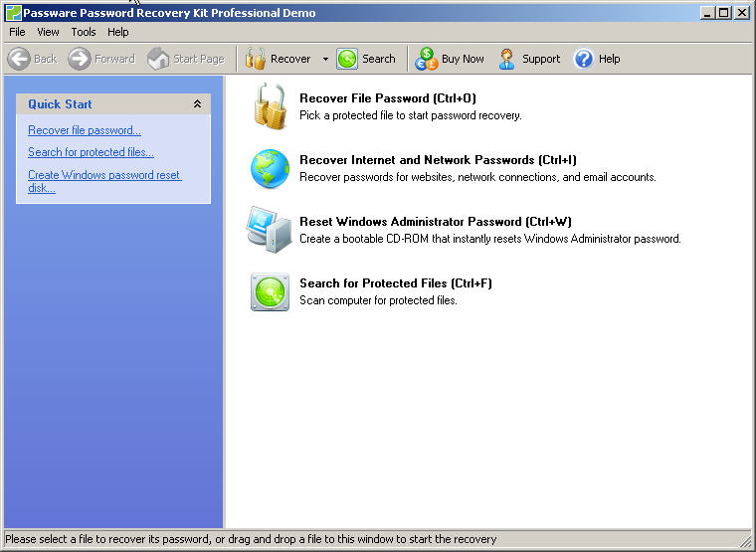Select Recover Internet and Network Passwords heading
The height and width of the screenshot is (552, 756).
click(438, 160)
